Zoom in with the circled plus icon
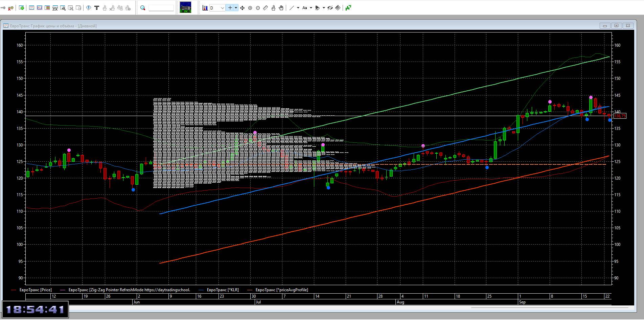The width and height of the screenshot is (644, 320). coord(250,8)
